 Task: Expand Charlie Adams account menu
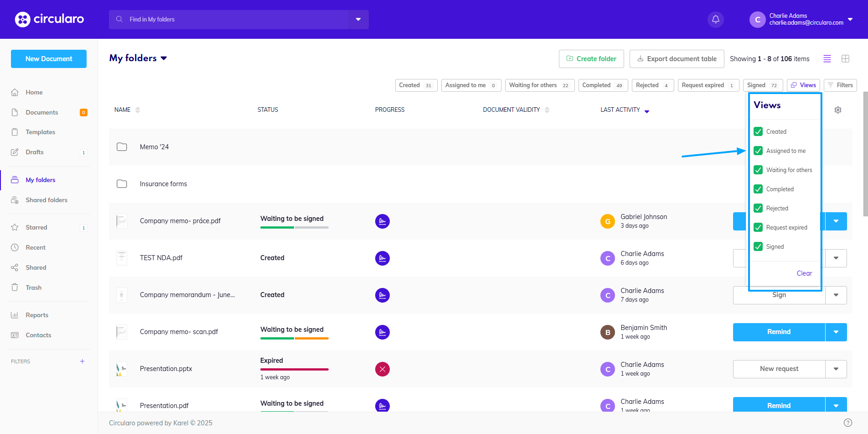(850, 19)
